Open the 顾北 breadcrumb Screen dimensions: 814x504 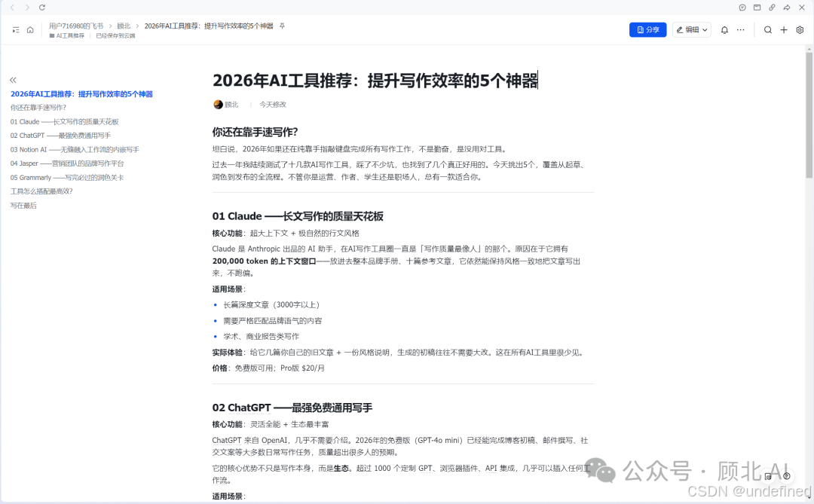pyautogui.click(x=124, y=26)
